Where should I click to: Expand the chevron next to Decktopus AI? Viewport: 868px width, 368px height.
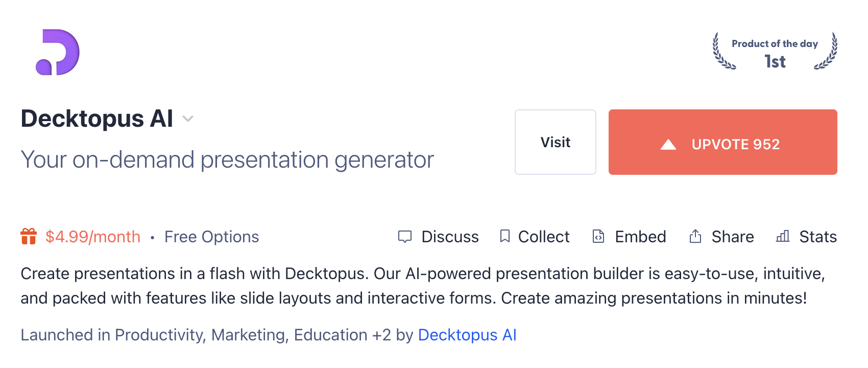click(188, 119)
